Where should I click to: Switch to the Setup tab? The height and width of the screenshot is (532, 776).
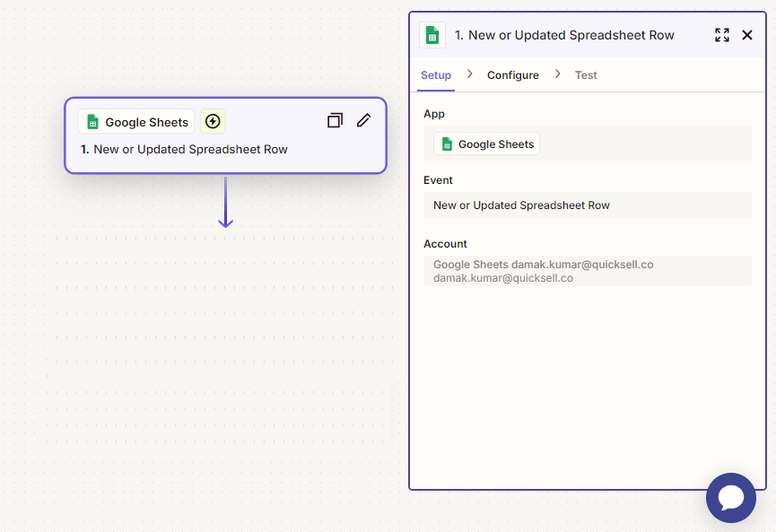click(x=436, y=75)
